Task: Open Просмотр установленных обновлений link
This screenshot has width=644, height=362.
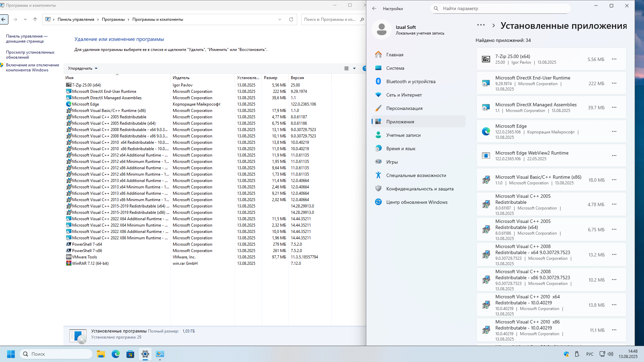Action: [x=30, y=55]
